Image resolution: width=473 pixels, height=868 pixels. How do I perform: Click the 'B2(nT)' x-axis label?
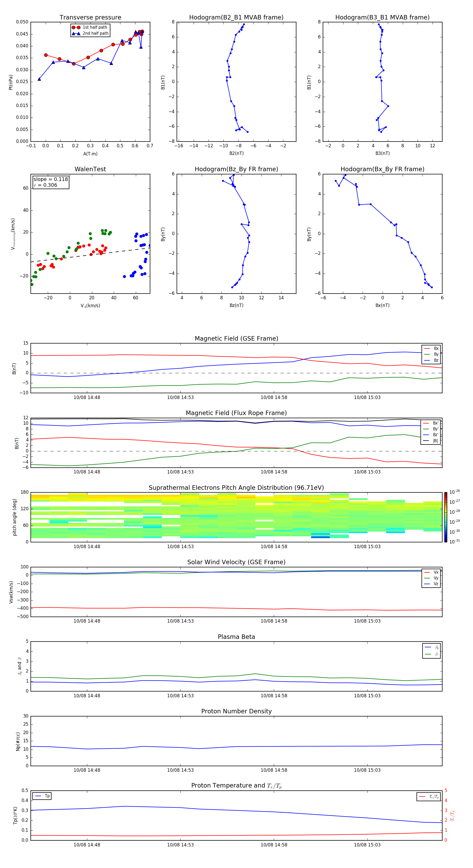[x=236, y=153]
